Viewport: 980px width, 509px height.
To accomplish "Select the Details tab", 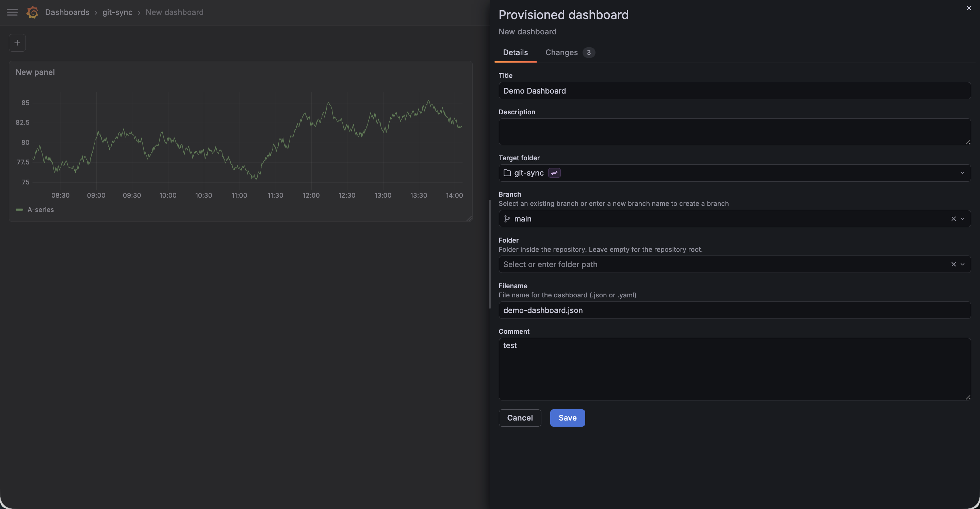I will click(515, 52).
